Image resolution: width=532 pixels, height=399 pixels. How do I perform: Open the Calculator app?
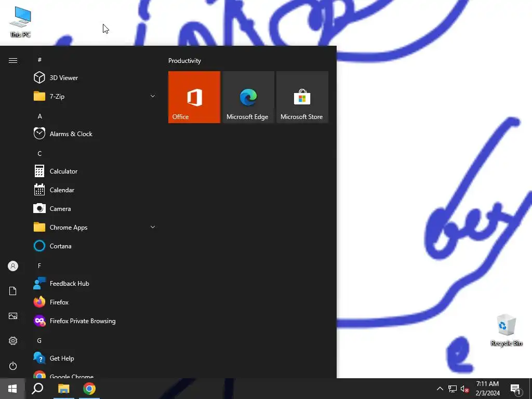coord(94,171)
